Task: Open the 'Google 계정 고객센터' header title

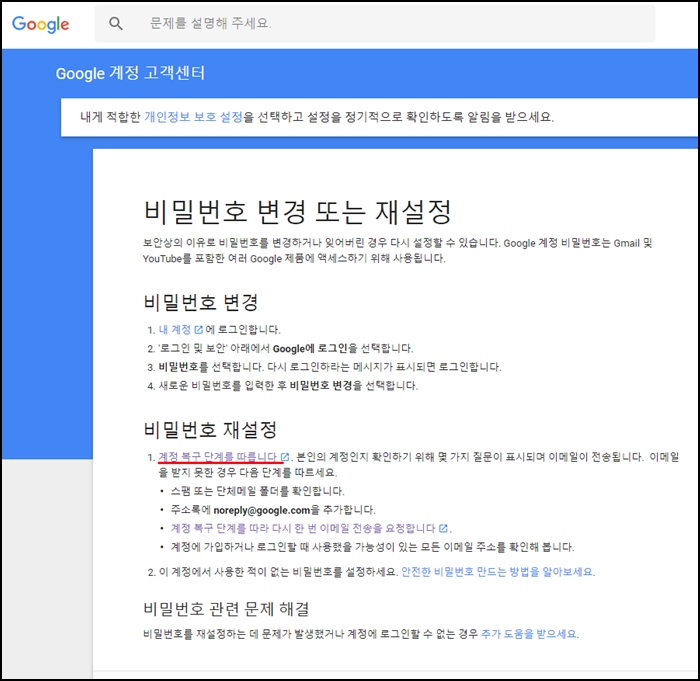Action: [x=130, y=73]
